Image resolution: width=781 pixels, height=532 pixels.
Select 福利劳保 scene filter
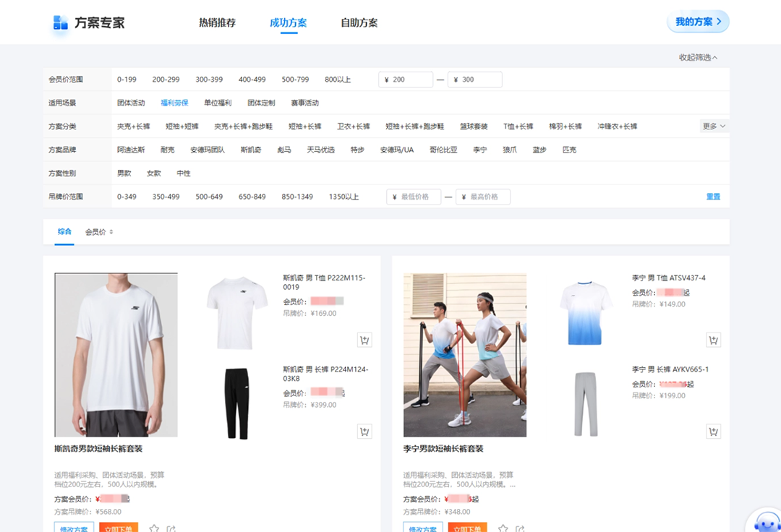pos(176,103)
